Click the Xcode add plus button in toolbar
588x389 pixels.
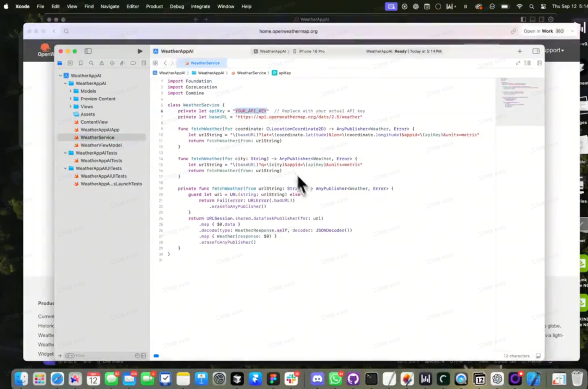coord(520,51)
